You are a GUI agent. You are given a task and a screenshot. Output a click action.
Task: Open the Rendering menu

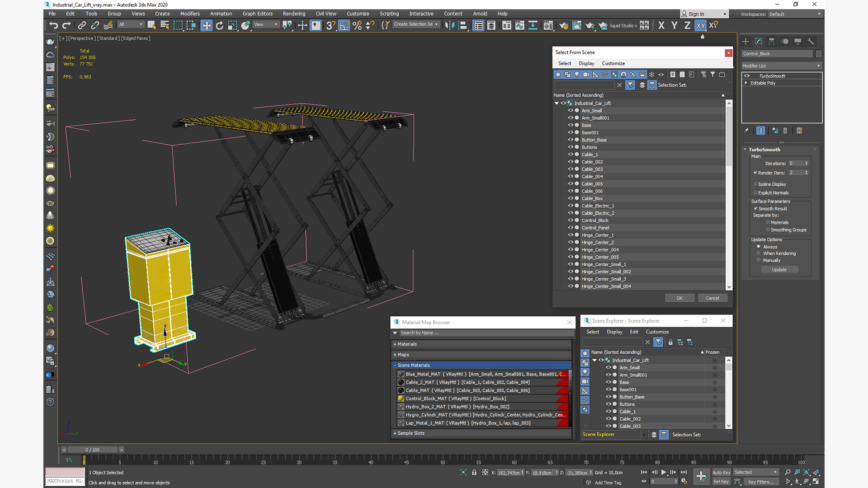294,14
